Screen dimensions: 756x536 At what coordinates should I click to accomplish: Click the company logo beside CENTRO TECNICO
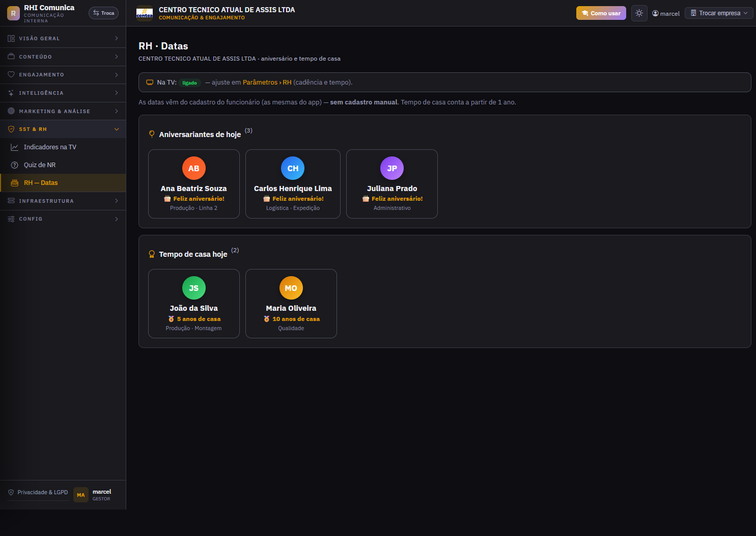(145, 13)
